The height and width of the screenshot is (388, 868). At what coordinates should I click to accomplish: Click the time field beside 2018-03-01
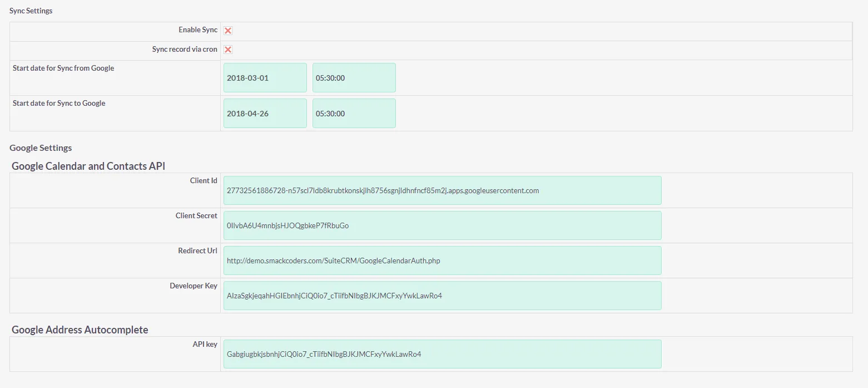tap(354, 78)
